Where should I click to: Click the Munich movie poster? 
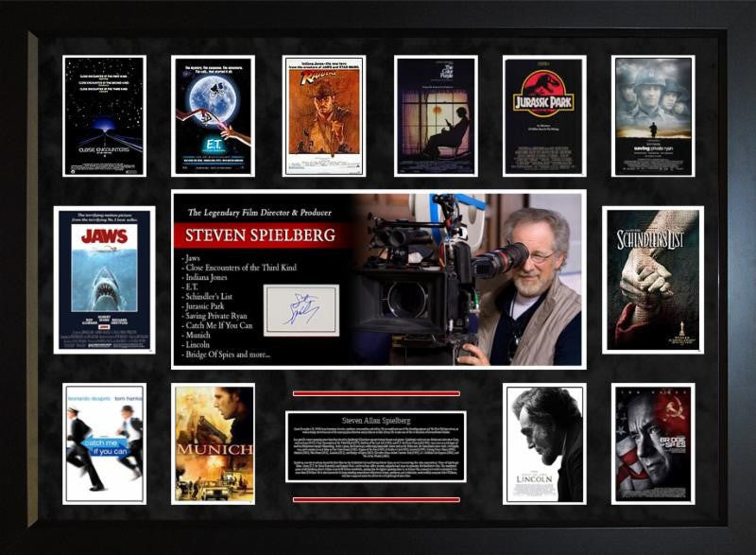pos(214,443)
